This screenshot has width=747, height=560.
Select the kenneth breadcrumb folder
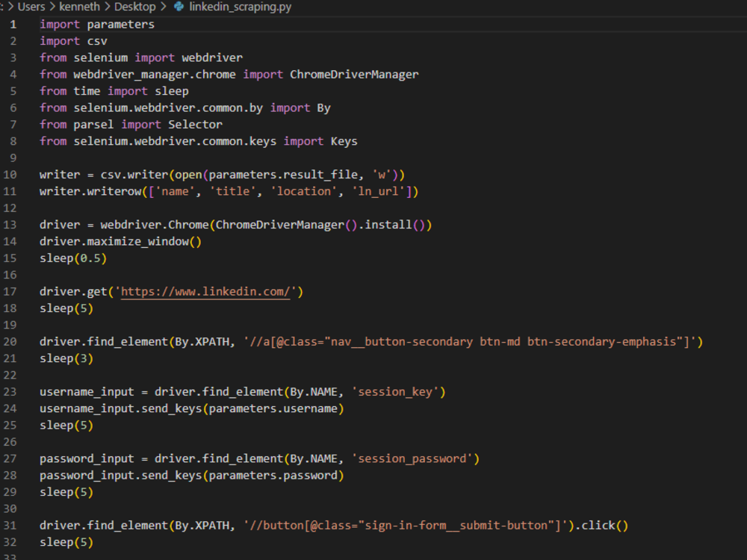80,7
